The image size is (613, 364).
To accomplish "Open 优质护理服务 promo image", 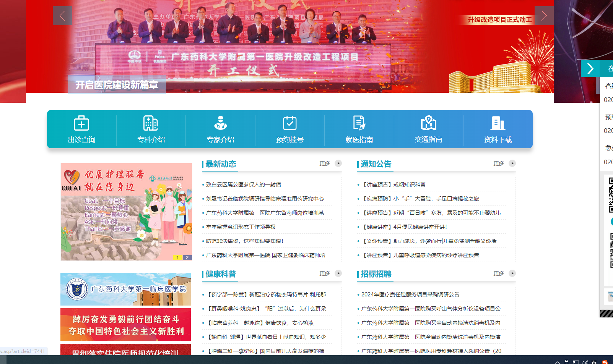I will (126, 212).
